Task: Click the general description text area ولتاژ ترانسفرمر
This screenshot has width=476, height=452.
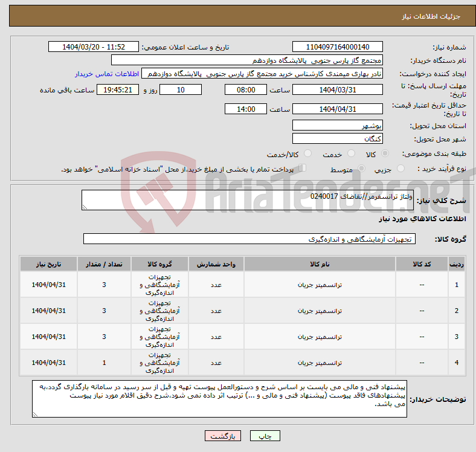Action: [248, 200]
